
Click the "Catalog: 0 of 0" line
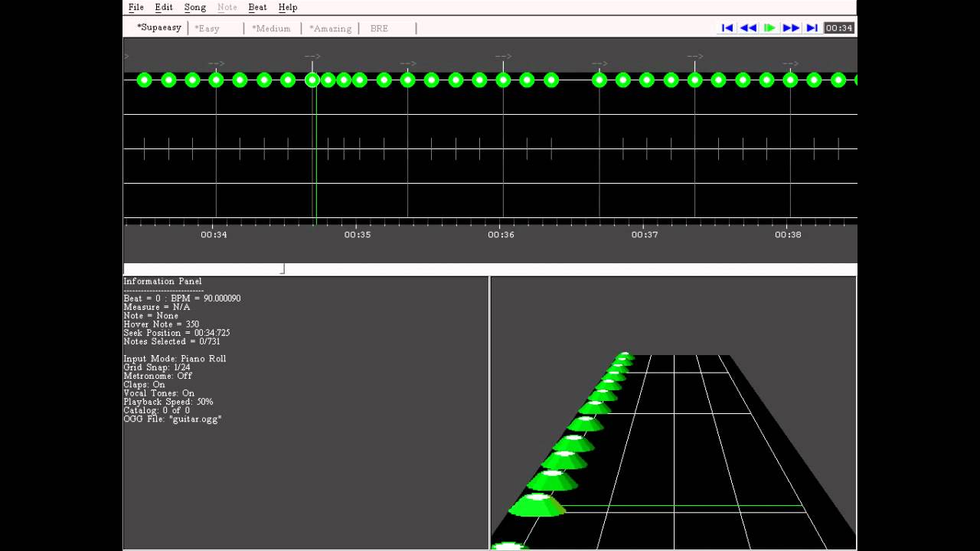click(157, 411)
